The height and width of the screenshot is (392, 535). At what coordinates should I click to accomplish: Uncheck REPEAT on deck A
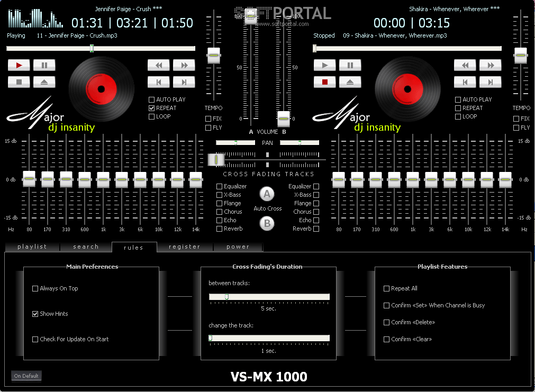click(x=152, y=108)
